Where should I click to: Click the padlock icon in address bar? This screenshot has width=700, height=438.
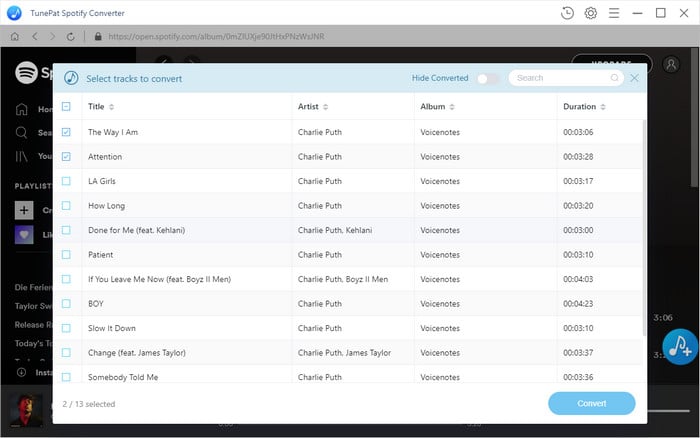pos(98,37)
